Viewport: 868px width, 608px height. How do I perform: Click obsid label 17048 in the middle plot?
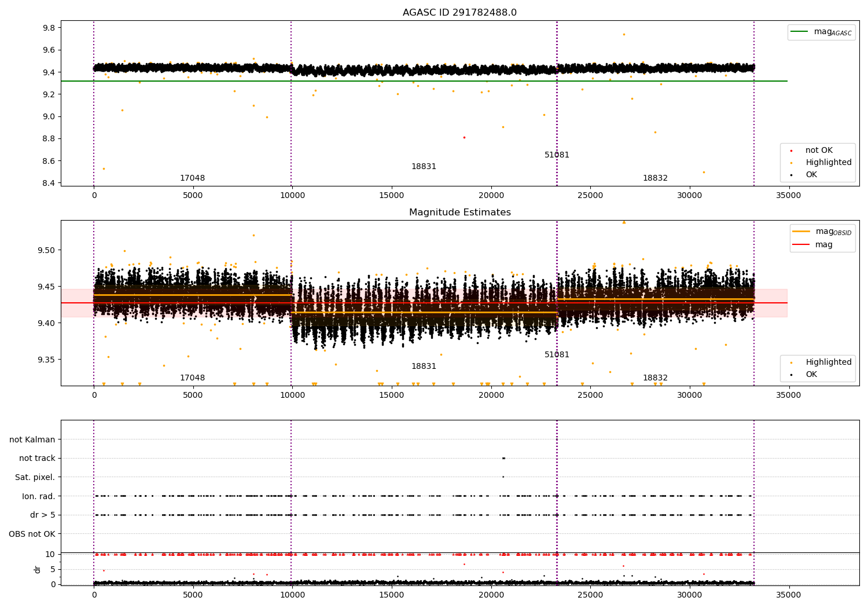[192, 378]
